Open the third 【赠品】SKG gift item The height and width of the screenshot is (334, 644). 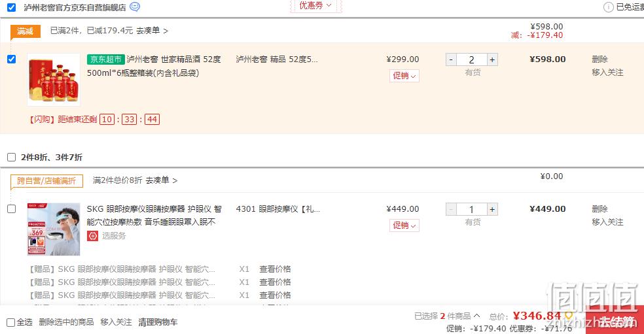click(121, 295)
